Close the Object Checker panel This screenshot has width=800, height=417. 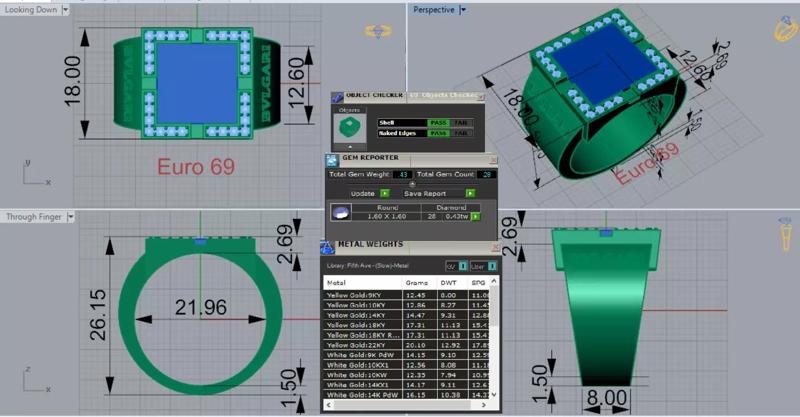coord(480,96)
